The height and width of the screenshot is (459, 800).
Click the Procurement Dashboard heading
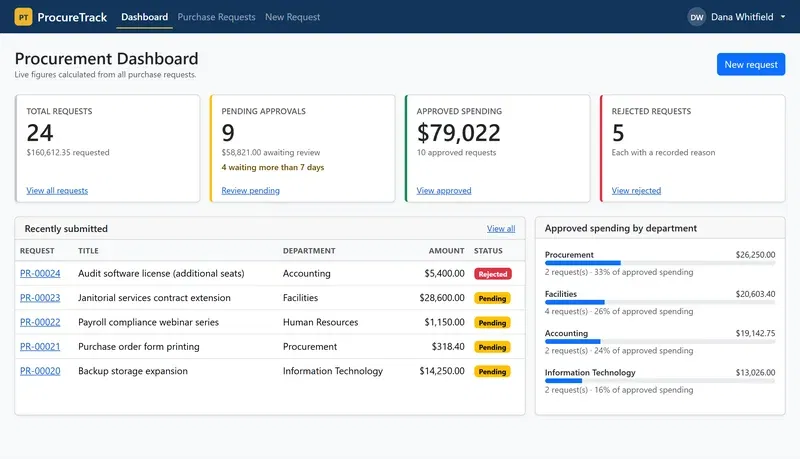pyautogui.click(x=106, y=59)
